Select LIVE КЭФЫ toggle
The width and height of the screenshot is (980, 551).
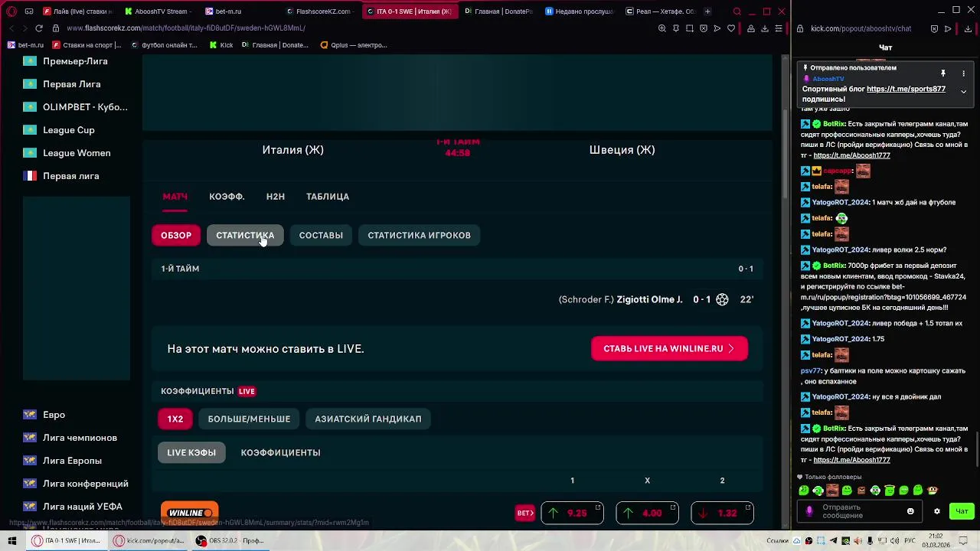191,452
